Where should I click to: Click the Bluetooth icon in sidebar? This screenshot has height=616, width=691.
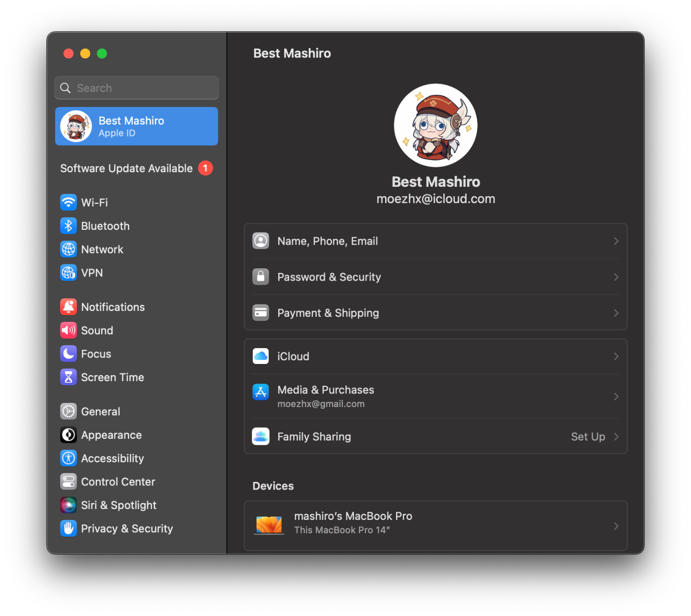68,226
